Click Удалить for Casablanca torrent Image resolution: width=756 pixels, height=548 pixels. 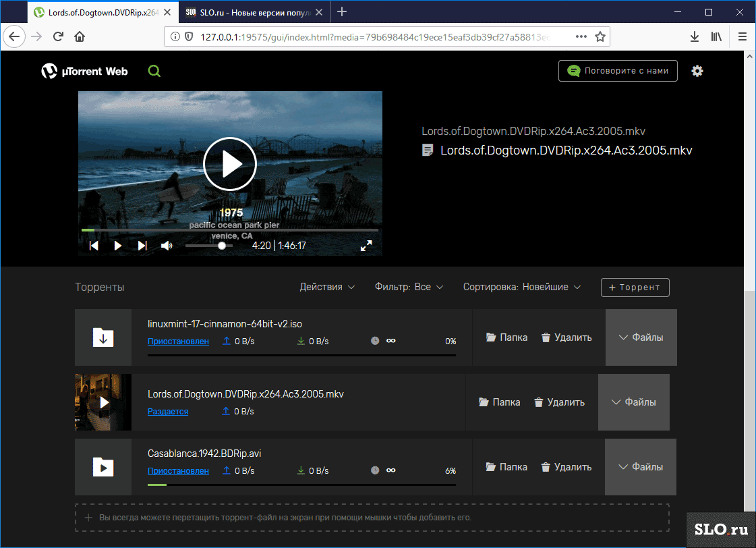click(566, 467)
